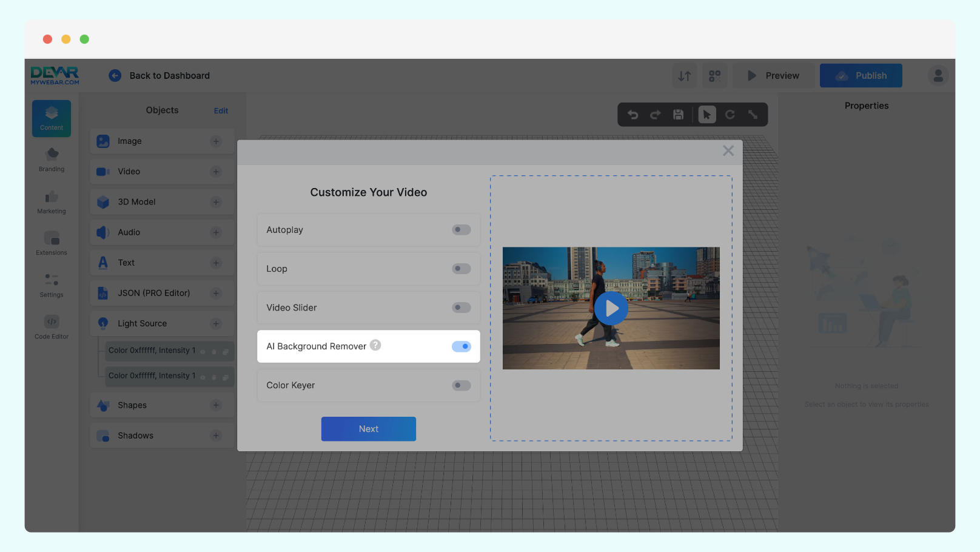The image size is (980, 552).
Task: Disable the AI Background Remover toggle
Action: (461, 346)
